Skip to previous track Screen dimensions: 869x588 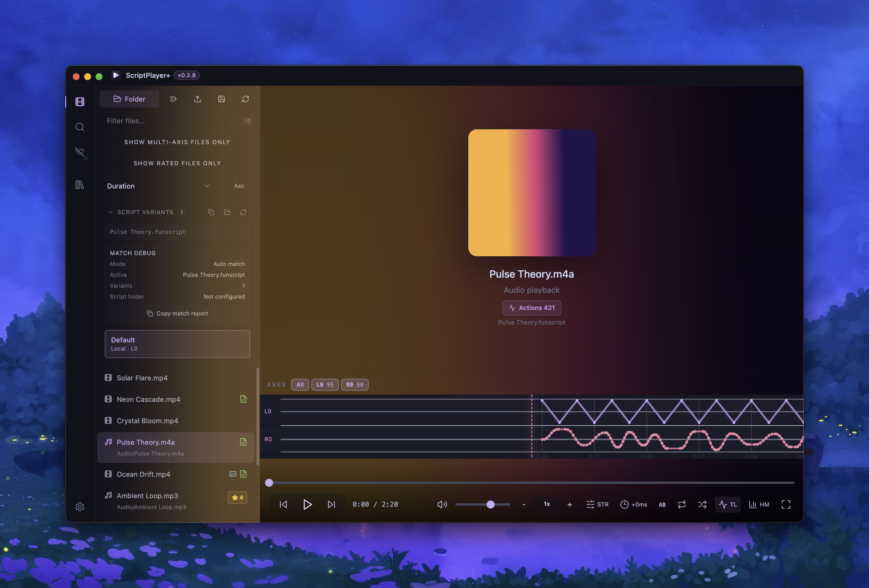pyautogui.click(x=283, y=504)
